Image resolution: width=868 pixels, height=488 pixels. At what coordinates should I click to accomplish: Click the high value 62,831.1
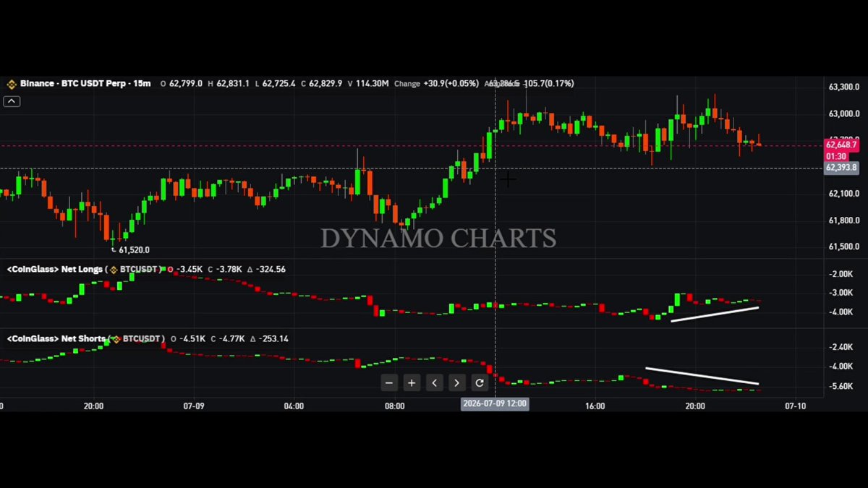tap(232, 84)
